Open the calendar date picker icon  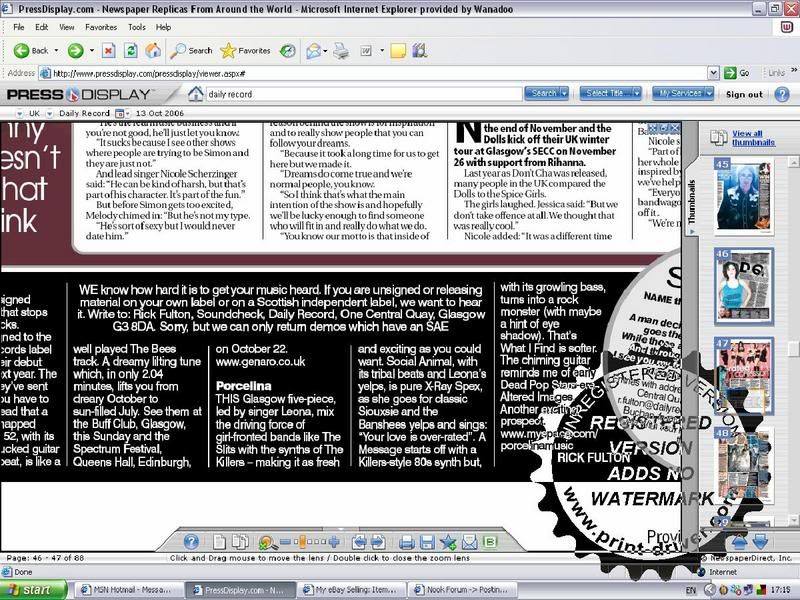120,113
